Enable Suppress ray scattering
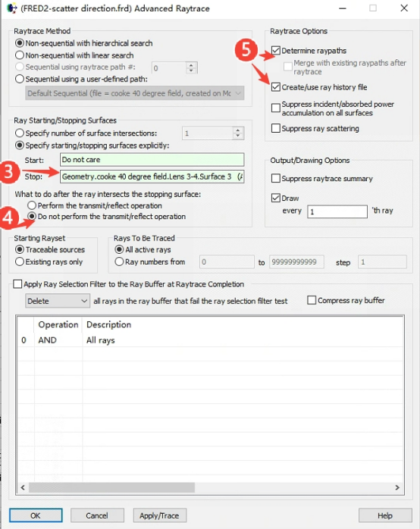 (x=276, y=128)
